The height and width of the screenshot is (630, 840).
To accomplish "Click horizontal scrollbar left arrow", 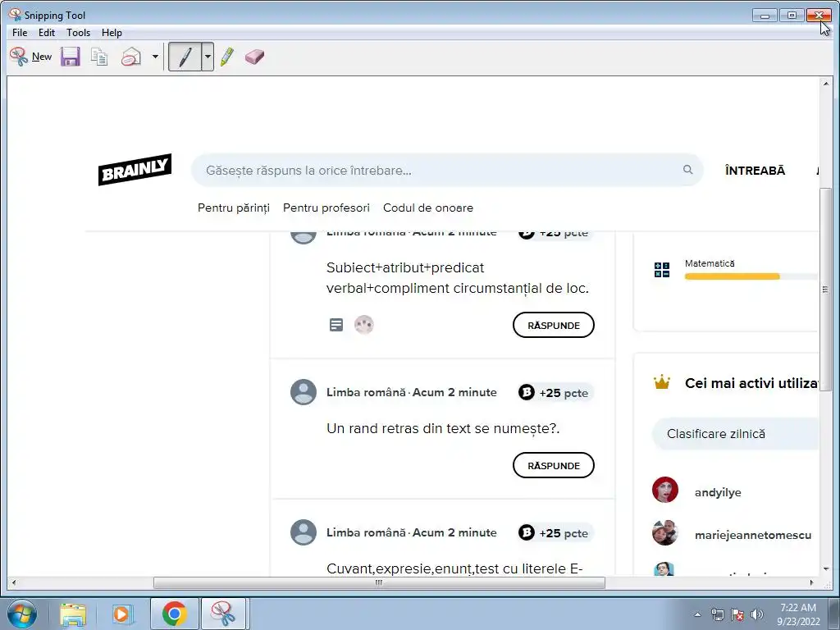I will tap(13, 582).
